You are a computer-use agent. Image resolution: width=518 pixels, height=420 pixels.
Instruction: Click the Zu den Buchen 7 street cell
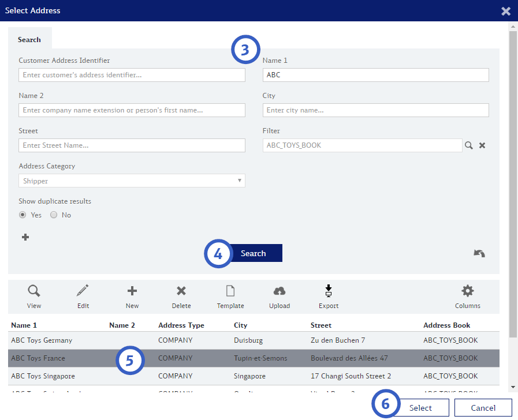[338, 340]
